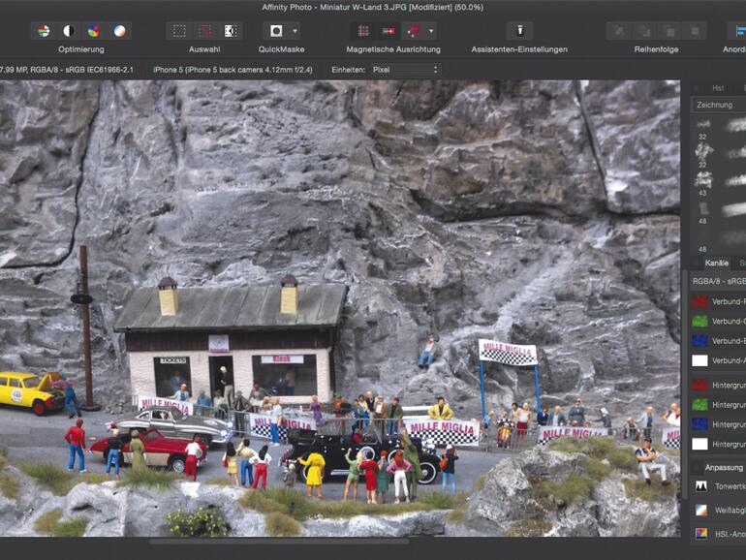Viewport: 746px width, 560px height.
Task: Select the first size 32 brush preset
Action: 719,129
